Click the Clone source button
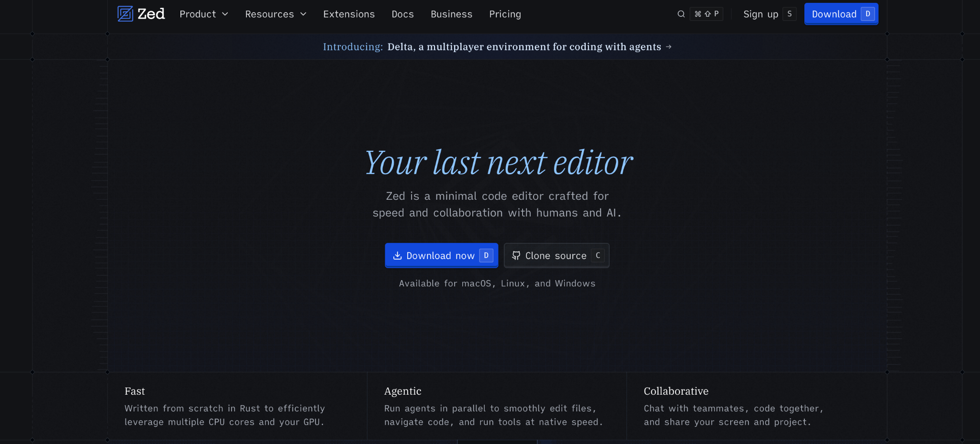980x444 pixels. [557, 255]
